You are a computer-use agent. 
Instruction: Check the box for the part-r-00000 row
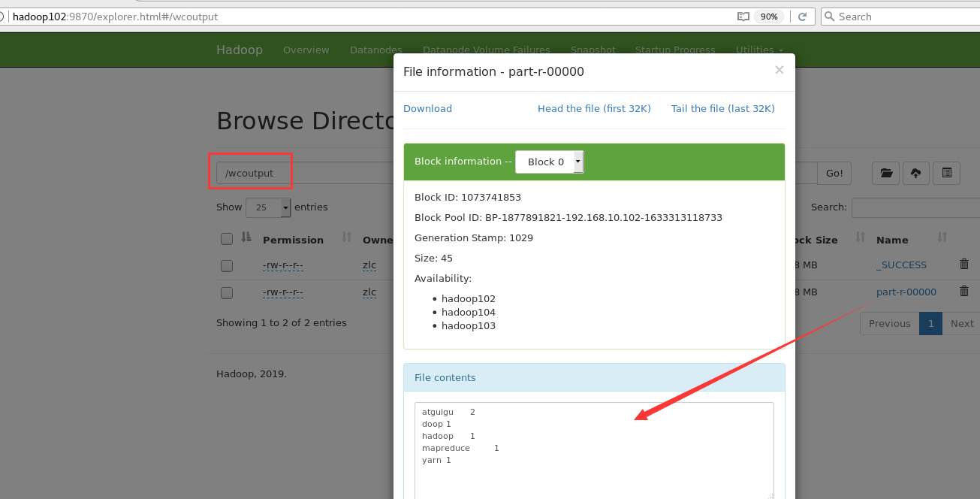point(227,292)
